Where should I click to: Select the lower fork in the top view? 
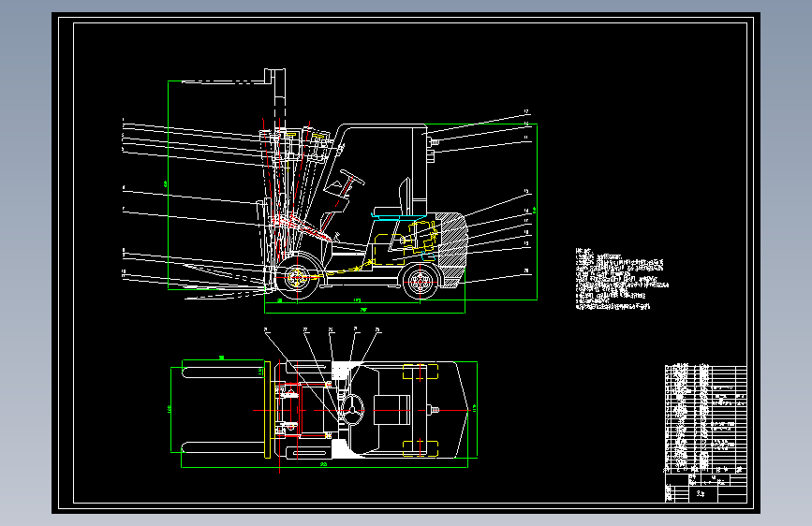tap(223, 447)
